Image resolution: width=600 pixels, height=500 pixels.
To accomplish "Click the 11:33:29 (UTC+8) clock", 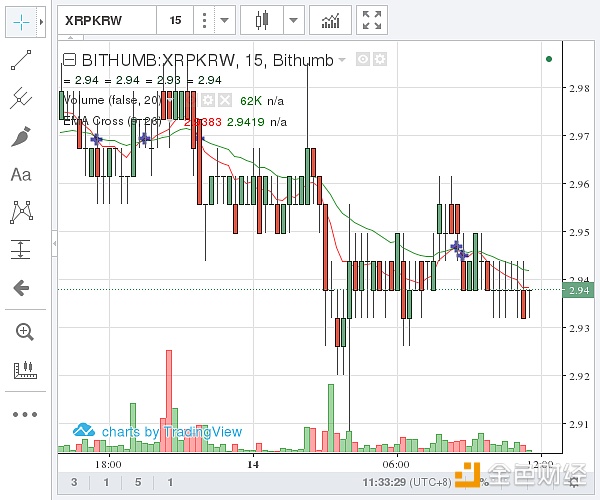I will click(x=407, y=482).
